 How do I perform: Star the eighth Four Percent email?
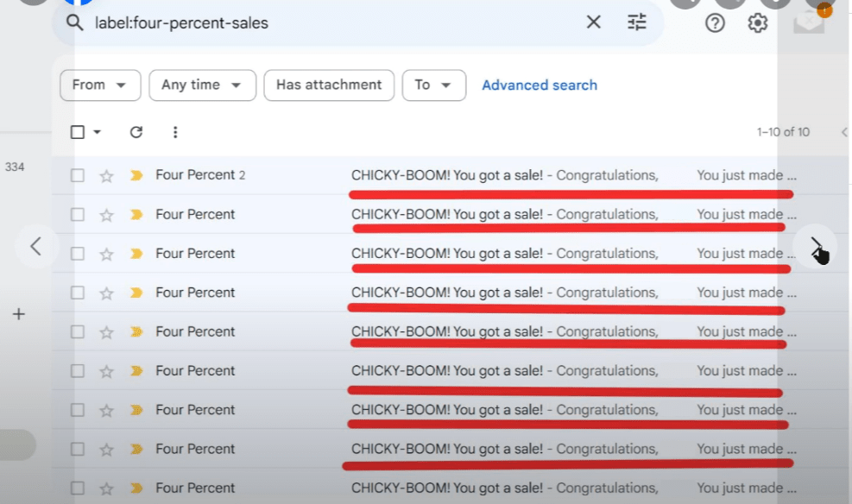(106, 450)
